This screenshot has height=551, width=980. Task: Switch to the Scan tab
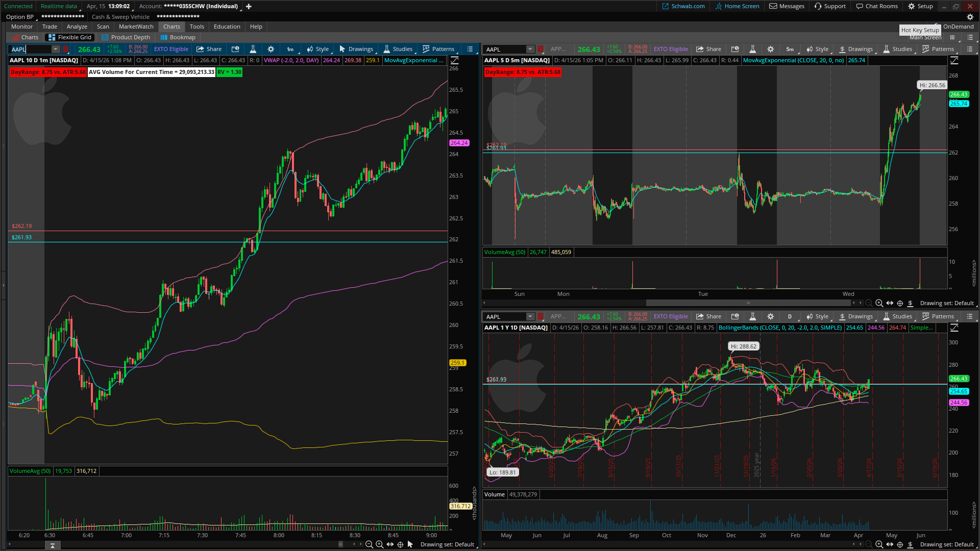pyautogui.click(x=103, y=27)
